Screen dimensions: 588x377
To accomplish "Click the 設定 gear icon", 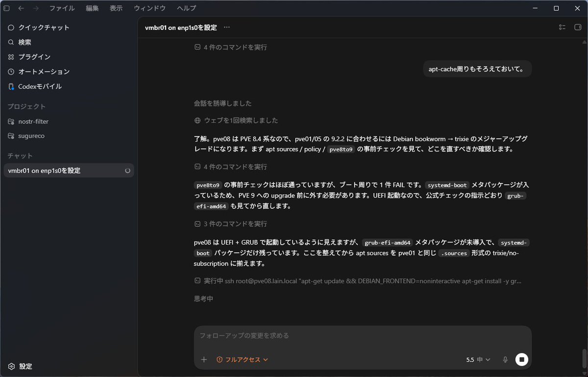I will point(11,366).
